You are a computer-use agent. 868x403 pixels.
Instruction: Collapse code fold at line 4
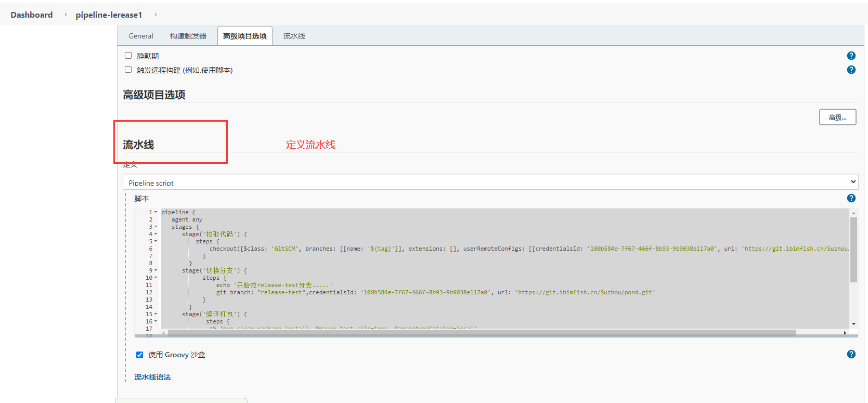[156, 234]
